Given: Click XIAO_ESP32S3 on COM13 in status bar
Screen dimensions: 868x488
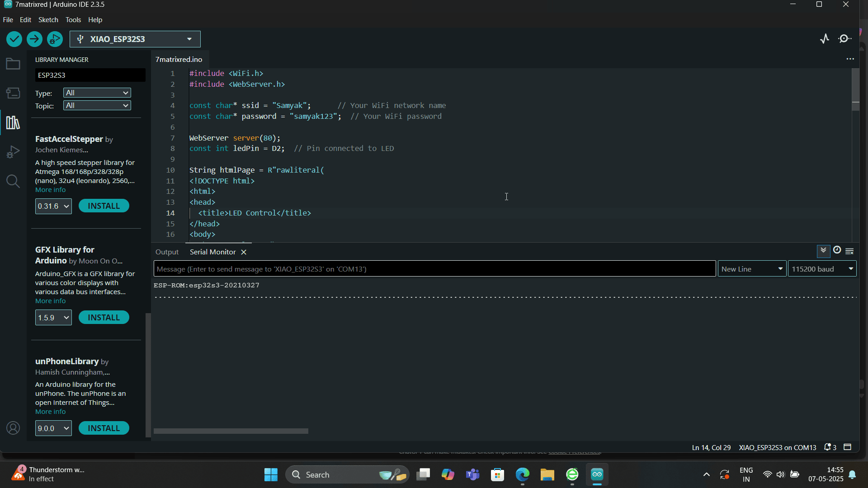Looking at the screenshot, I should coord(777,447).
